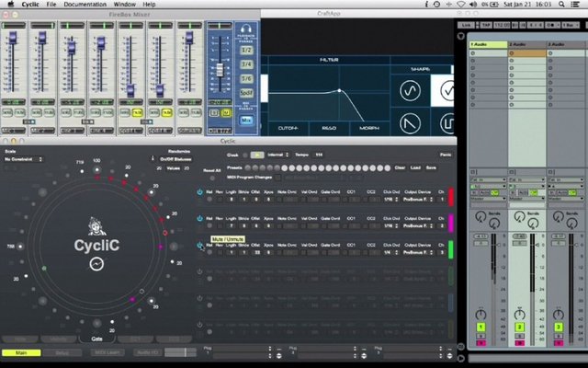This screenshot has width=588, height=368.
Task: Select the 1/2 playback button in FireBox
Action: [x=246, y=51]
